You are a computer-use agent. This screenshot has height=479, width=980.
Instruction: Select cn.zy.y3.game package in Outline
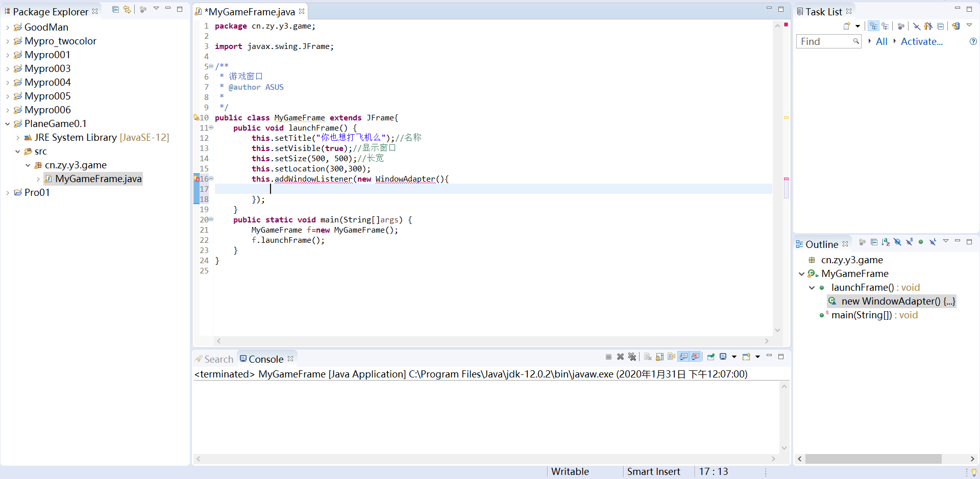pos(846,260)
